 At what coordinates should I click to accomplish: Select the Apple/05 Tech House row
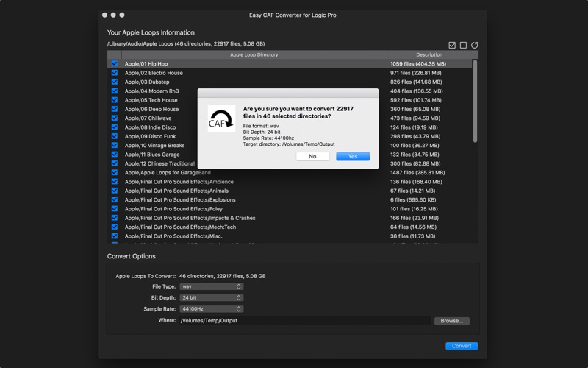click(x=290, y=100)
